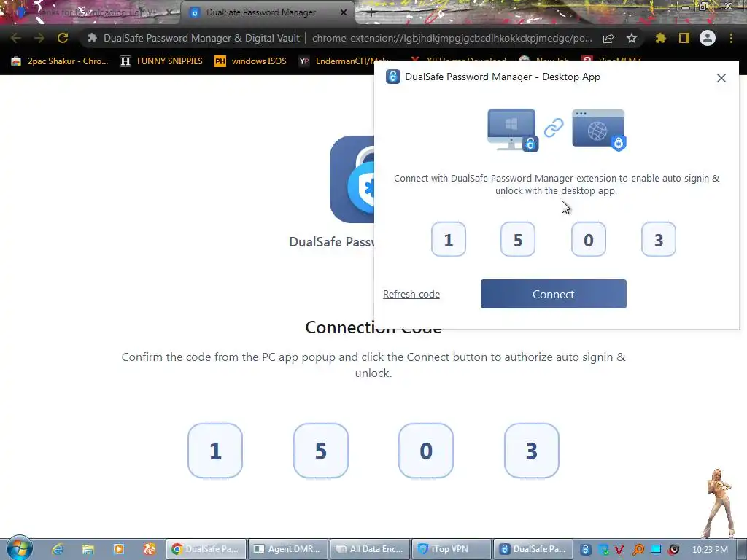Click browser page code box showing 0

426,451
